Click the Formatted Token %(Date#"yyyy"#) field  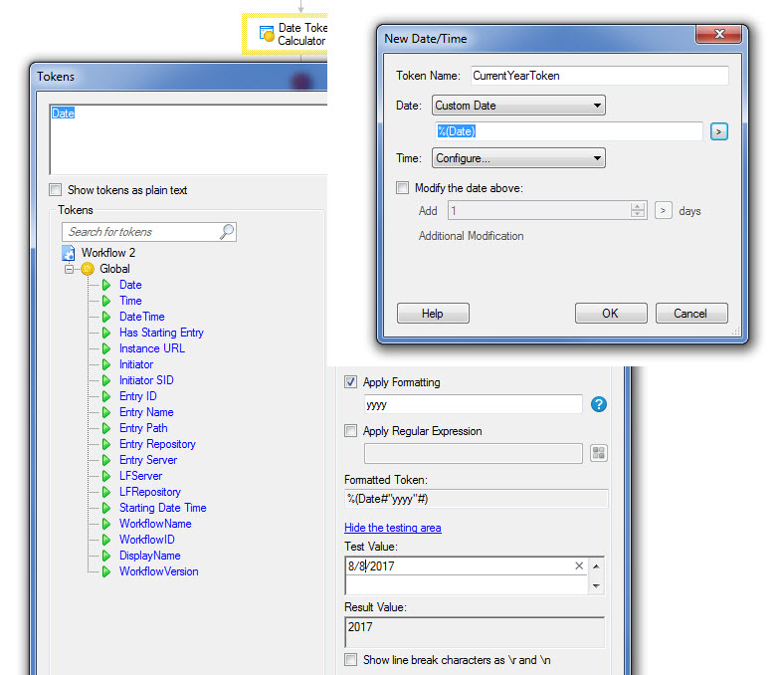click(x=476, y=499)
